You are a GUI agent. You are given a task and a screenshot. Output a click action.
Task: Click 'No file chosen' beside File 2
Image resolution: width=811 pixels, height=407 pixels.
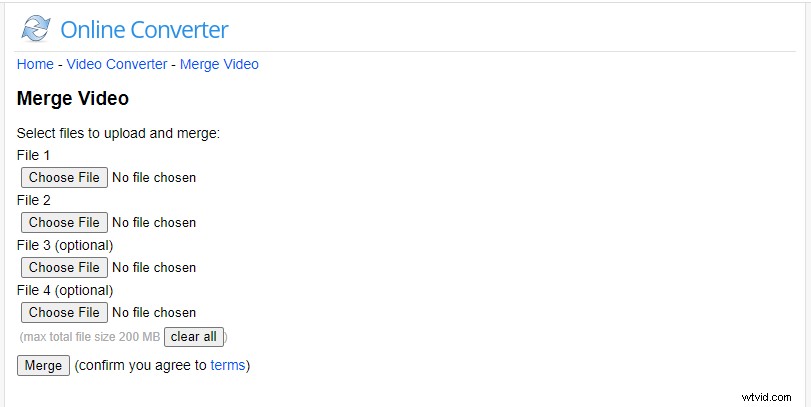click(154, 222)
